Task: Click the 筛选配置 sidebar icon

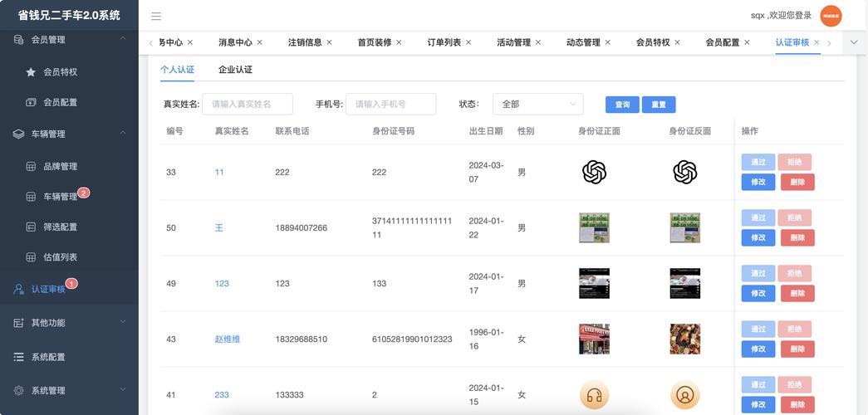Action: pyautogui.click(x=31, y=227)
